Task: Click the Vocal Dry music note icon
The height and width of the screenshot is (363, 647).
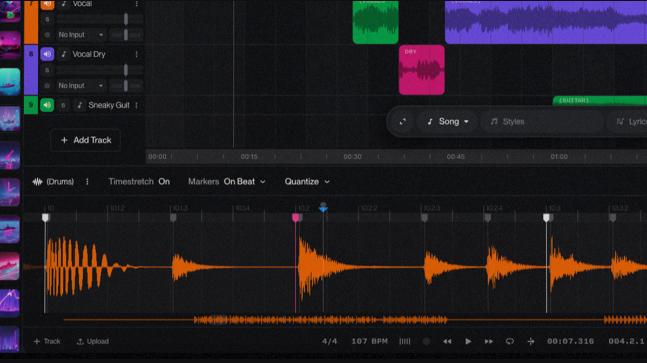Action: (x=64, y=54)
